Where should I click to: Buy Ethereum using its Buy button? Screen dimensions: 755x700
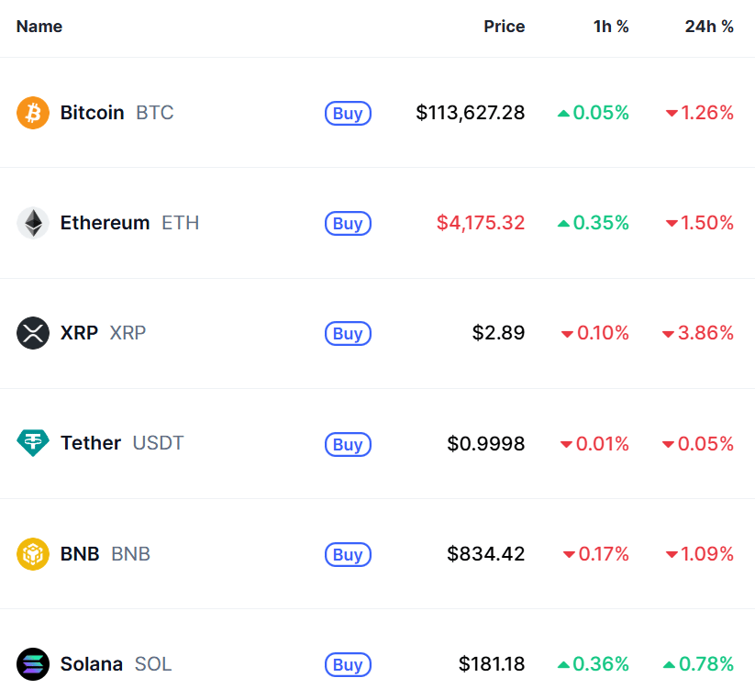coord(348,223)
